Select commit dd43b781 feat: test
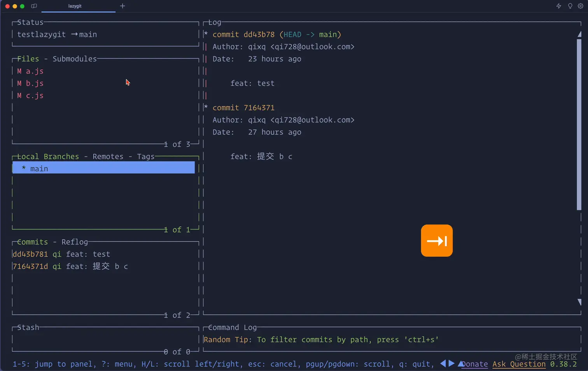The height and width of the screenshot is (371, 588). (61, 254)
